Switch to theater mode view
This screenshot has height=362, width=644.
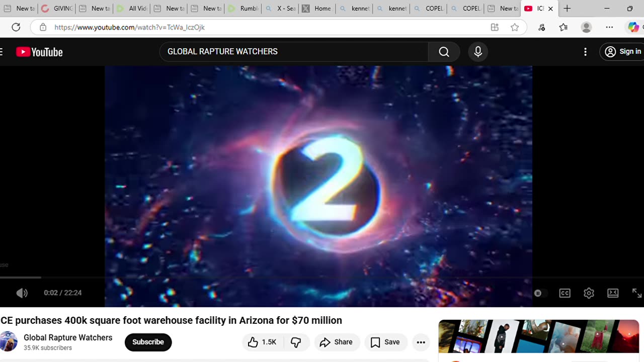tap(613, 293)
